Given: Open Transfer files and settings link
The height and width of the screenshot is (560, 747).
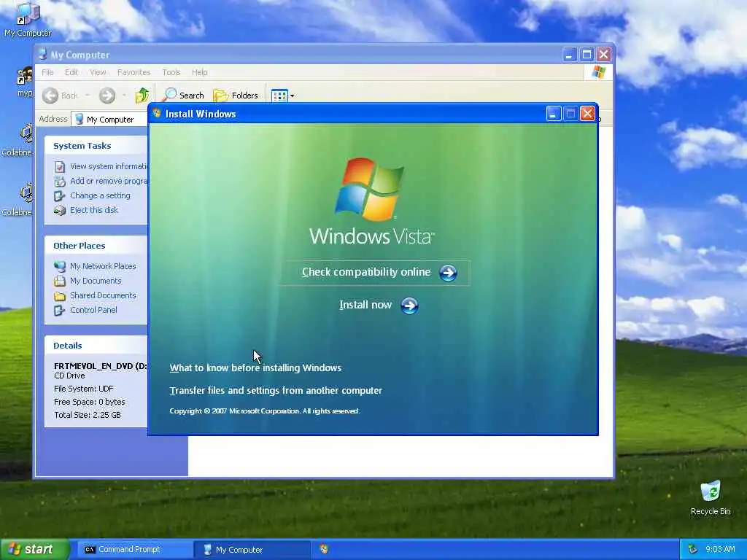Looking at the screenshot, I should pyautogui.click(x=276, y=391).
